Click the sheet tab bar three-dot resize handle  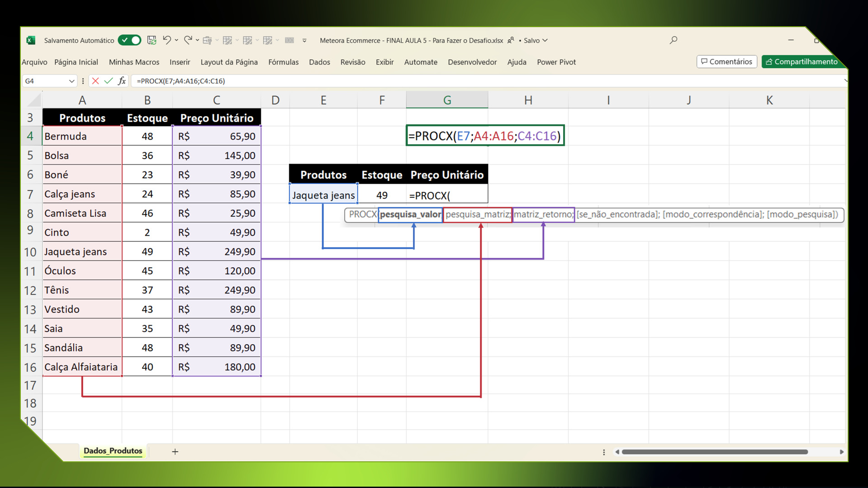point(604,452)
